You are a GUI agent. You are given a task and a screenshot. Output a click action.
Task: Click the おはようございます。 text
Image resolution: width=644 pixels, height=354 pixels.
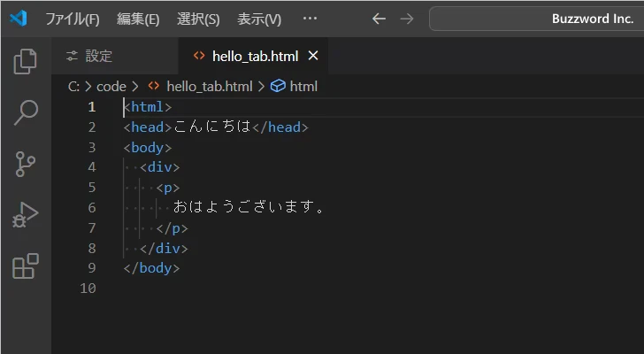pyautogui.click(x=249, y=207)
